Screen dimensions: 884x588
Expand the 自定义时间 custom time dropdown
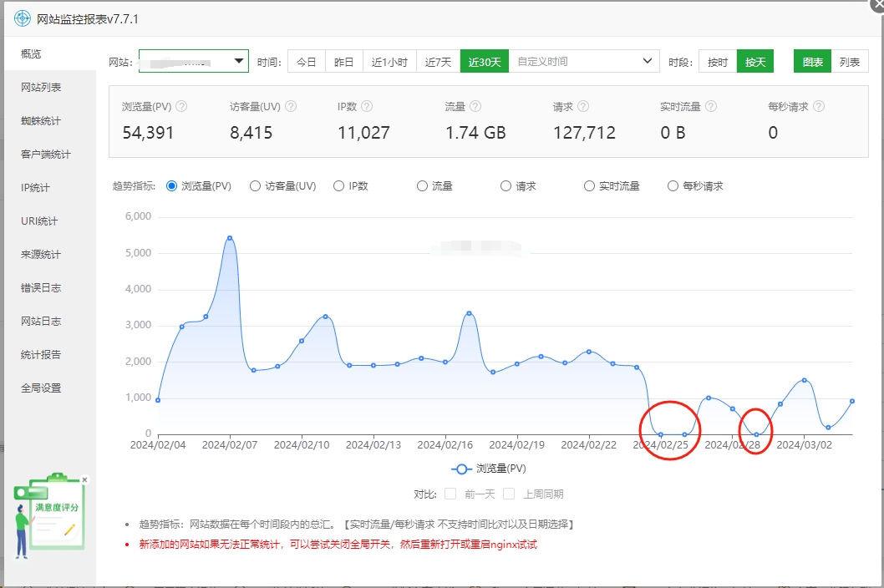(x=584, y=62)
